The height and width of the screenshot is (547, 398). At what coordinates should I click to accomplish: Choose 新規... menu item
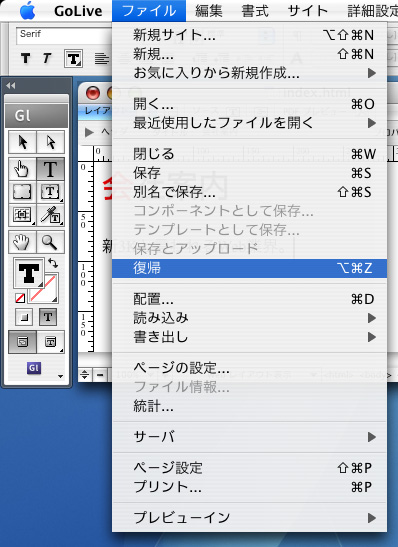click(249, 54)
